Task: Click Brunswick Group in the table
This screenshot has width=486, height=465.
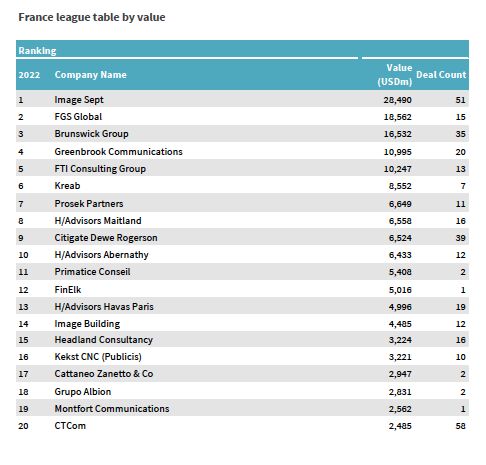Action: (x=91, y=134)
